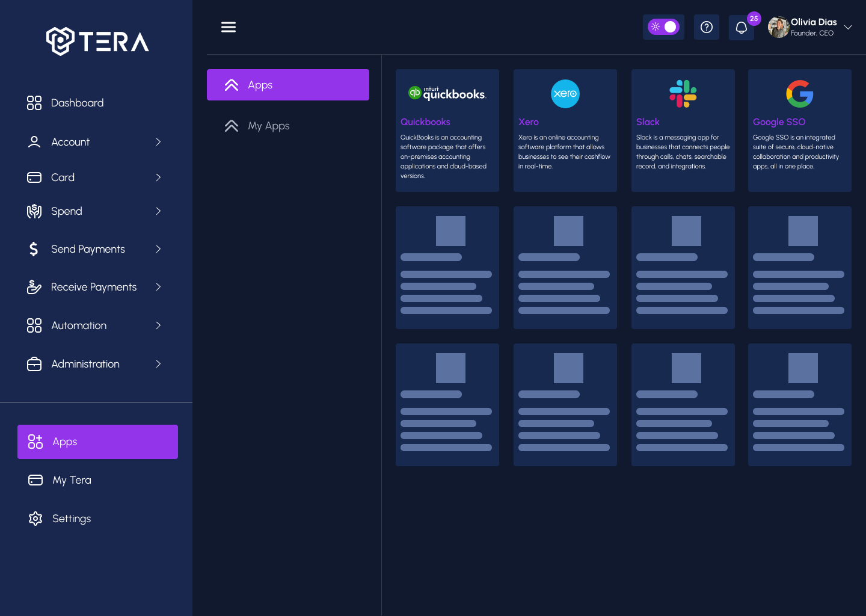The width and height of the screenshot is (866, 616).
Task: Expand the Administration submenu chevron
Action: point(158,364)
